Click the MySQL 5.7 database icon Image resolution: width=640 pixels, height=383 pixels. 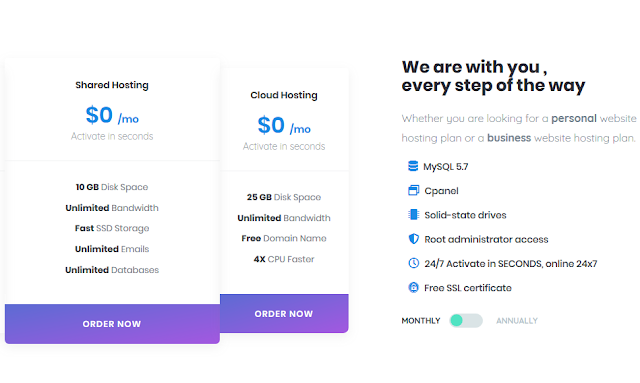[x=413, y=166]
